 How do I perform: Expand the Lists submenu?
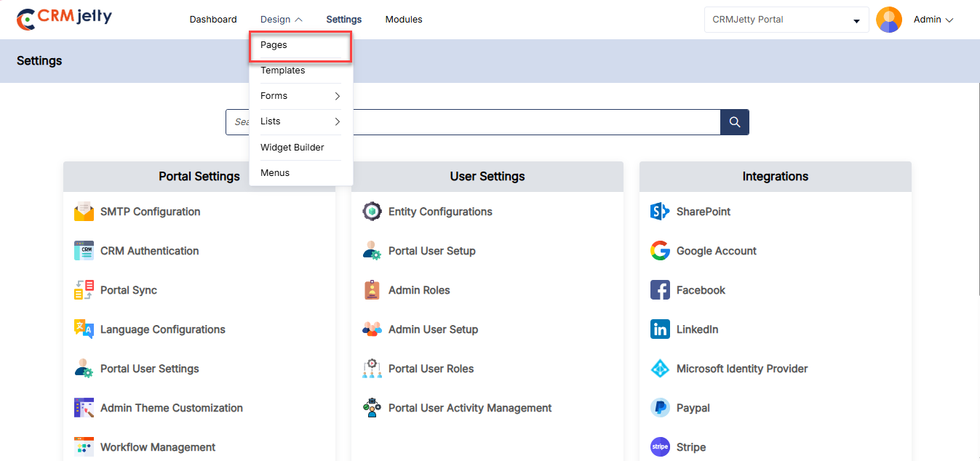pos(300,121)
